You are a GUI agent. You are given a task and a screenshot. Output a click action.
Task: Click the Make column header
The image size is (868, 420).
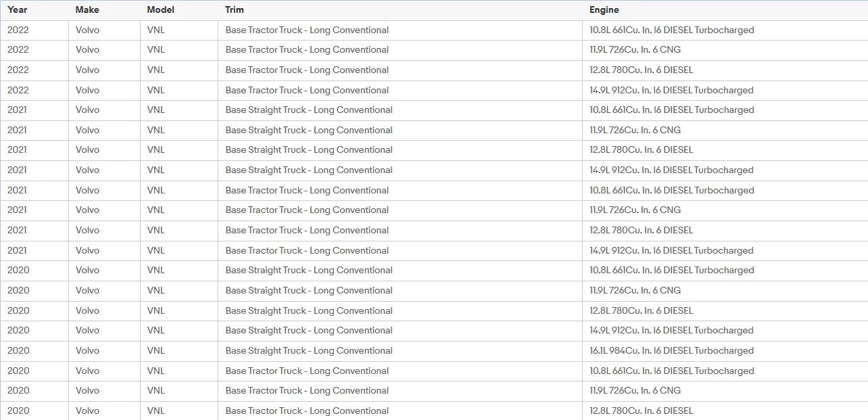[x=104, y=10]
